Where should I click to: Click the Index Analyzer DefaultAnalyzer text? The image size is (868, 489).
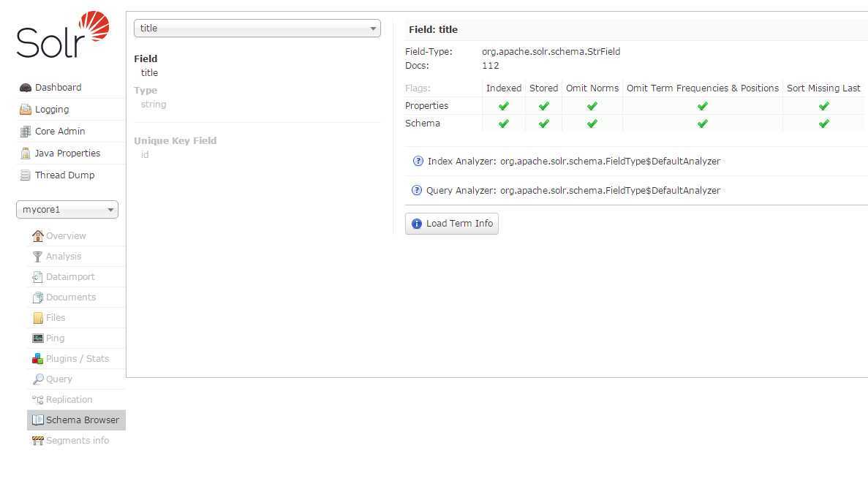(x=610, y=161)
